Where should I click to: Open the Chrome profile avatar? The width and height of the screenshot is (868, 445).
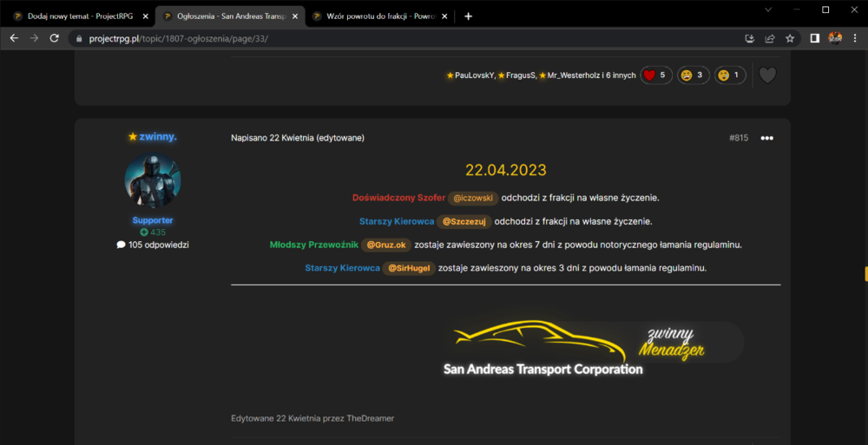[x=835, y=38]
